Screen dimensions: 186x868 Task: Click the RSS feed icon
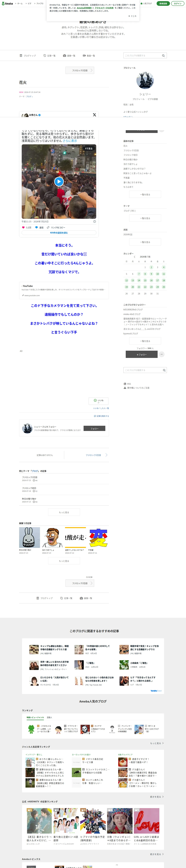click(125, 384)
